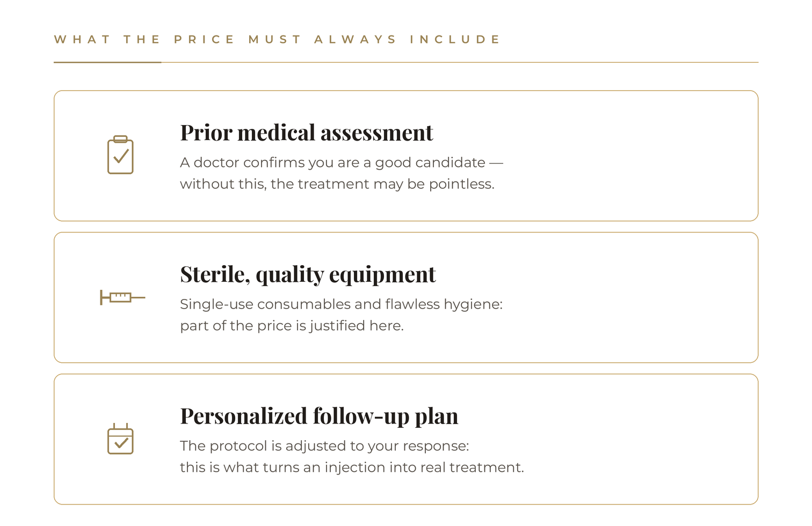Screen dimensions: 812x526
Task: Select the 'Sterile, quality equipment' heading
Action: pos(308,274)
